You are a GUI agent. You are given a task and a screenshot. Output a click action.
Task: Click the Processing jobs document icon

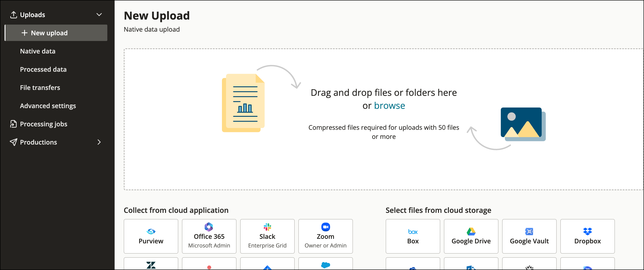pyautogui.click(x=13, y=124)
